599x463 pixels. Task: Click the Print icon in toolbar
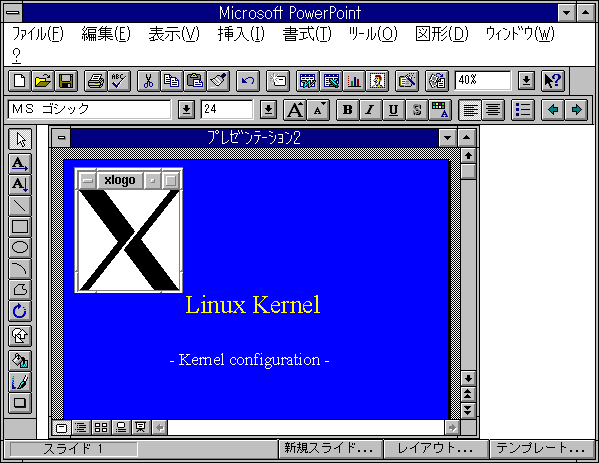pyautogui.click(x=95, y=81)
